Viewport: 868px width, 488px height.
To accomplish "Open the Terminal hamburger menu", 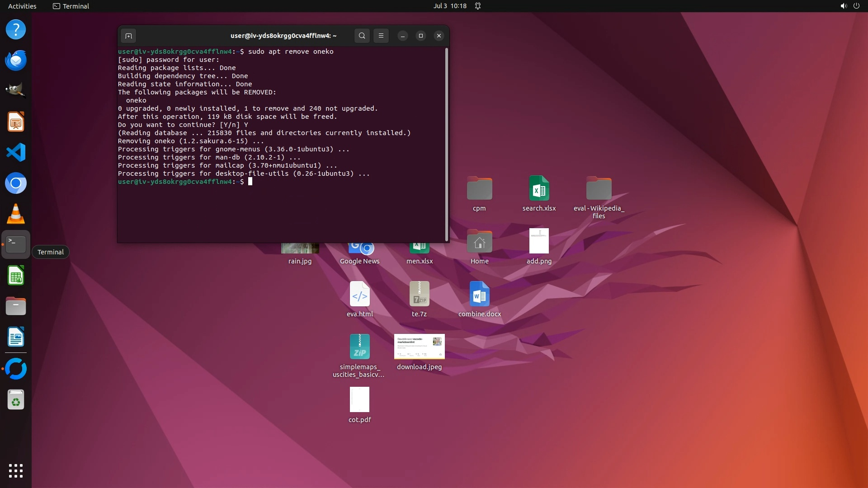I will (x=381, y=36).
